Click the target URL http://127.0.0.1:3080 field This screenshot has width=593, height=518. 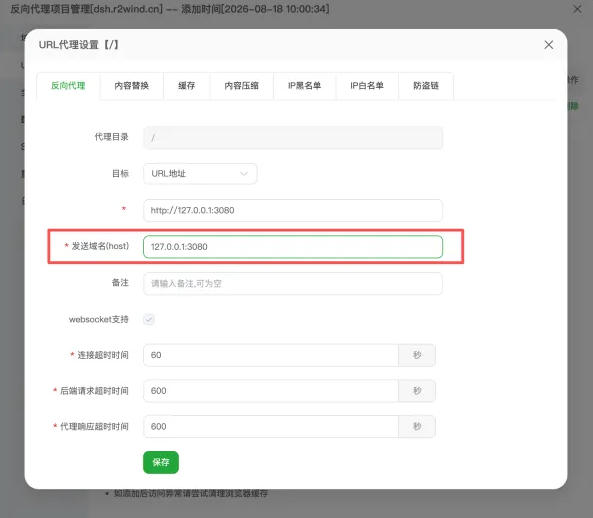pyautogui.click(x=293, y=210)
